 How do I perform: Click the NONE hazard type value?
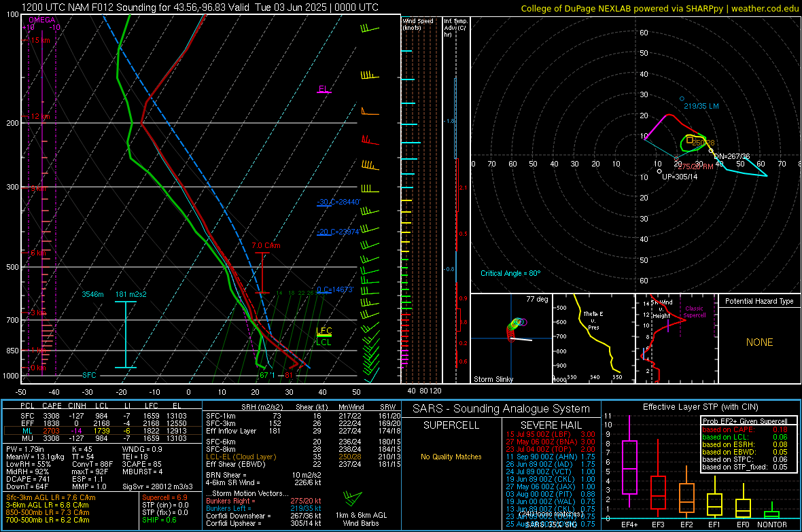[759, 342]
